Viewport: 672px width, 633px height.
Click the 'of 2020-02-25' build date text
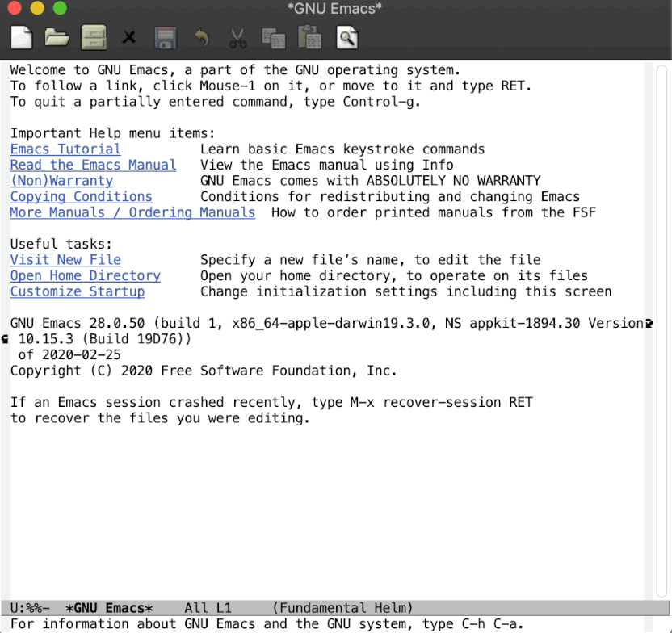69,355
